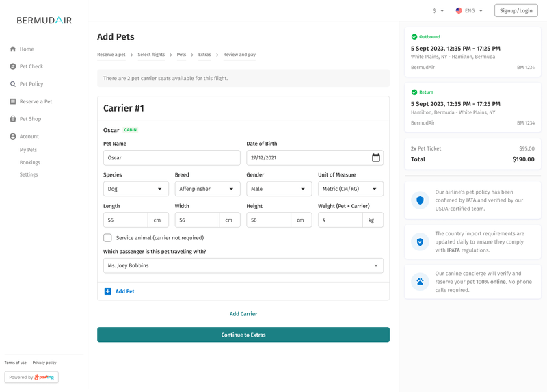Open the Species dropdown
547x392 pixels.
(x=135, y=189)
